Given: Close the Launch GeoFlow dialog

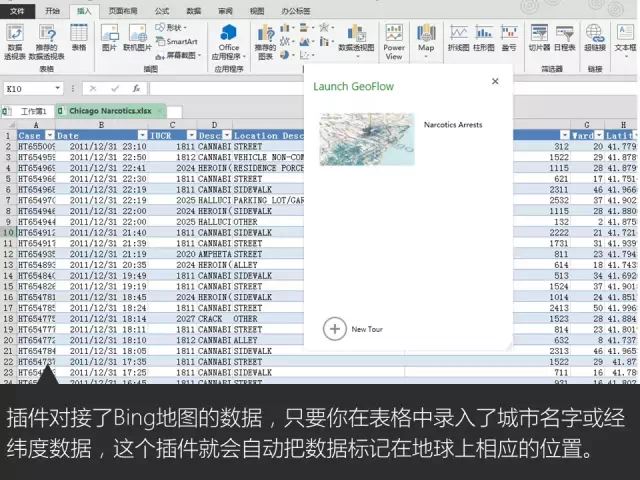Looking at the screenshot, I should point(495,82).
